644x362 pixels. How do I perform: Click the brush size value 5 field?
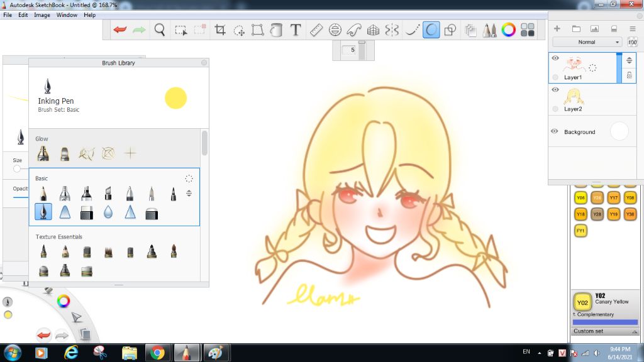(x=349, y=50)
